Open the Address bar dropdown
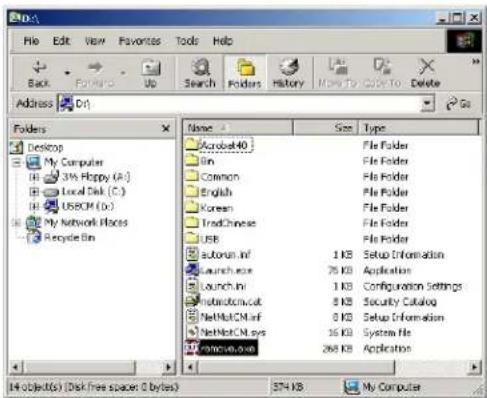The width and height of the screenshot is (487, 398). pos(428,104)
